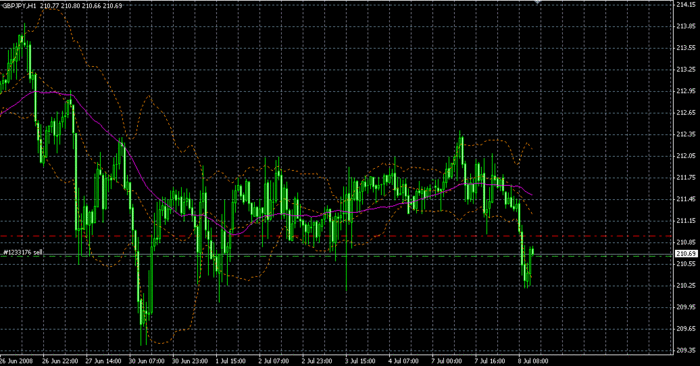The width and height of the screenshot is (700, 366).
Task: Click the 1 Jul 15:00 time label
Action: coord(230,361)
